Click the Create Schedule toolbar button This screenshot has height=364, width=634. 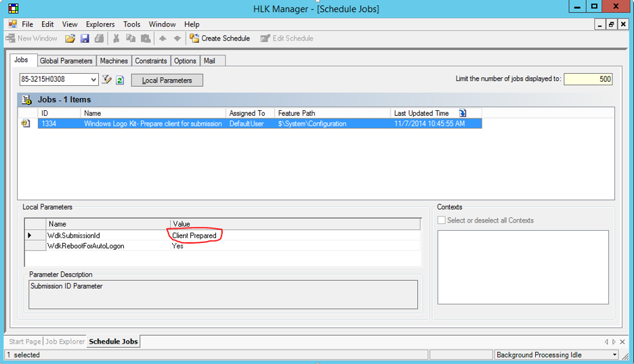pyautogui.click(x=220, y=39)
